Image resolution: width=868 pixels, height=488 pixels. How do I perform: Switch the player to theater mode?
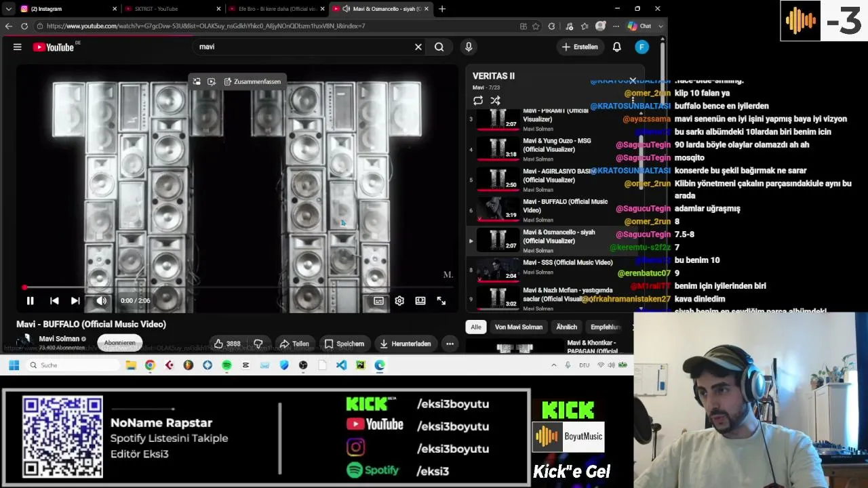point(420,301)
